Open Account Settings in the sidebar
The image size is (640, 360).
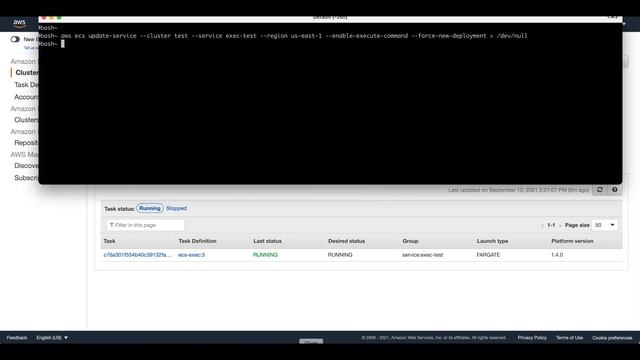[x=27, y=97]
